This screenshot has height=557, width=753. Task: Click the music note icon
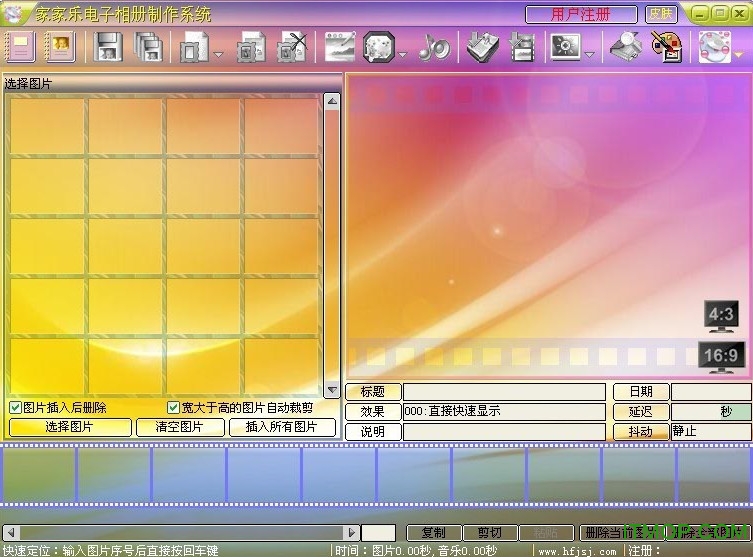pyautogui.click(x=433, y=47)
